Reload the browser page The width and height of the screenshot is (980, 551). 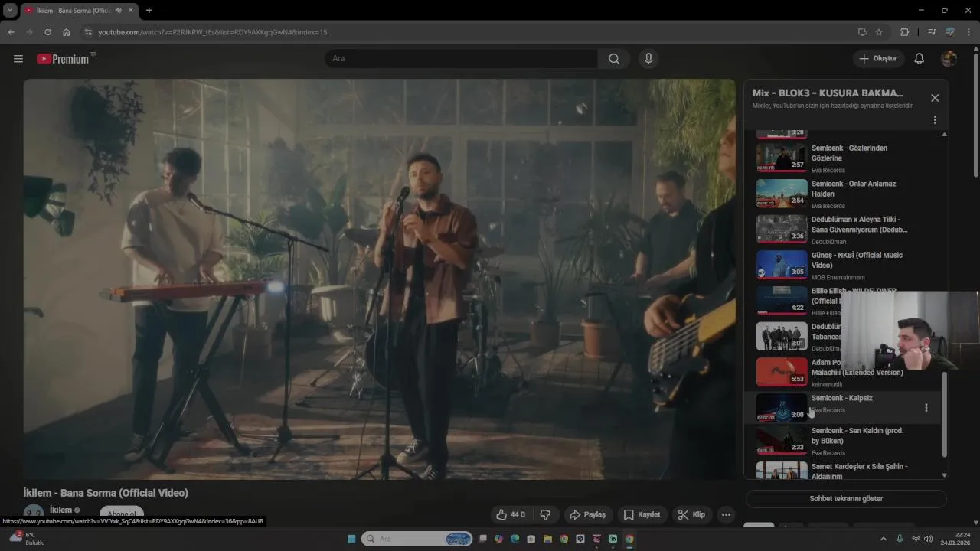pos(47,32)
